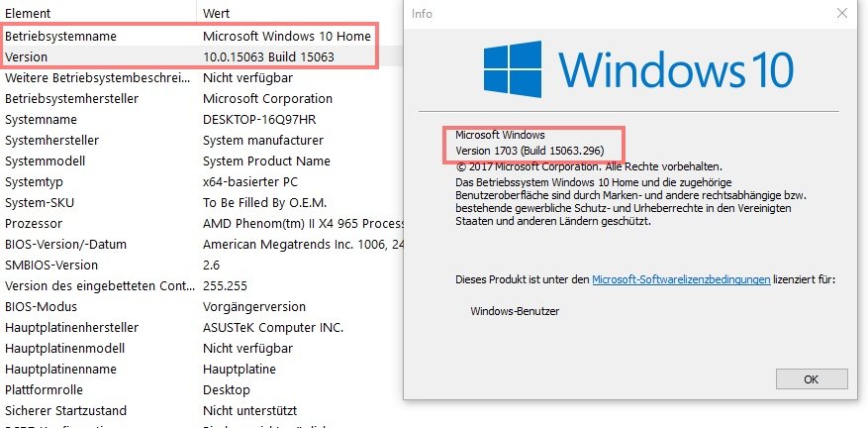Screen dimensions: 868x428
Task: Select the Betriebsystemname row
Action: pos(202,36)
